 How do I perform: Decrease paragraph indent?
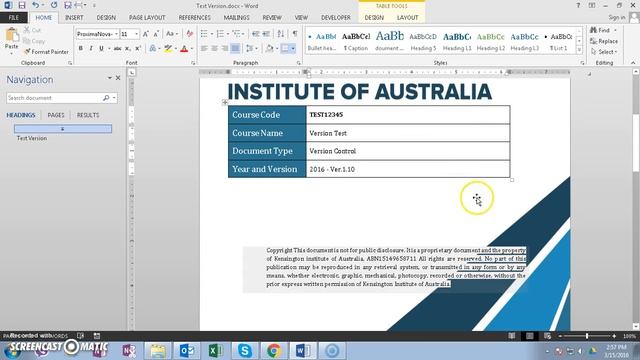click(256, 34)
